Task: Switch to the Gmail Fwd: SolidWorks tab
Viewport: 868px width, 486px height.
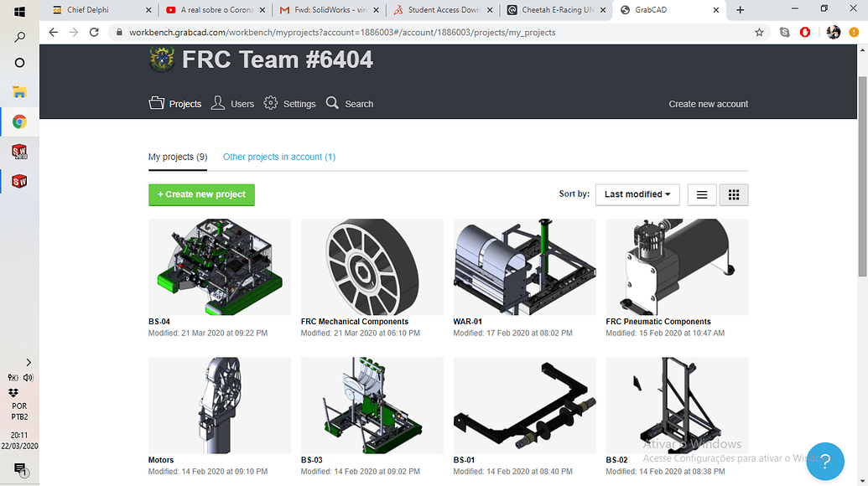Action: pos(328,10)
